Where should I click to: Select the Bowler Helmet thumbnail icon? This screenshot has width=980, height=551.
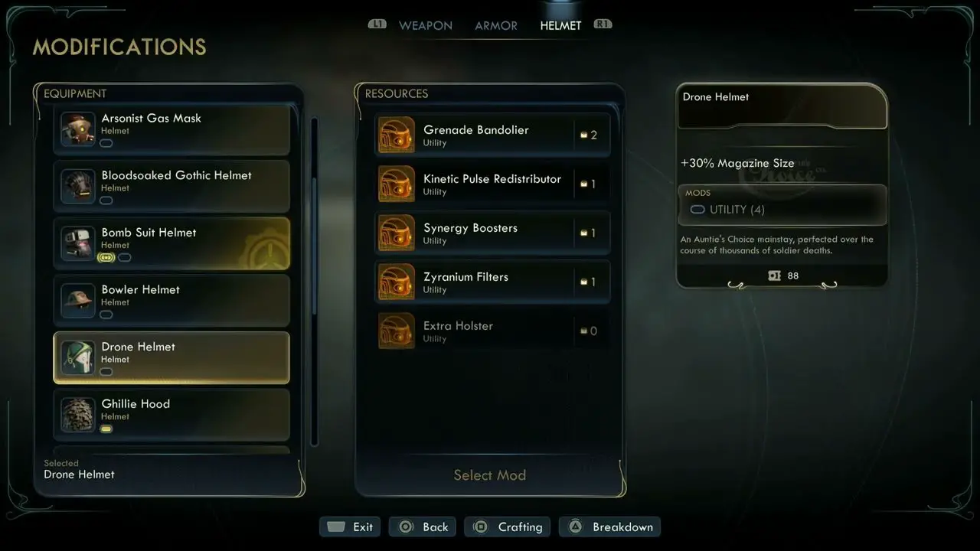(78, 301)
